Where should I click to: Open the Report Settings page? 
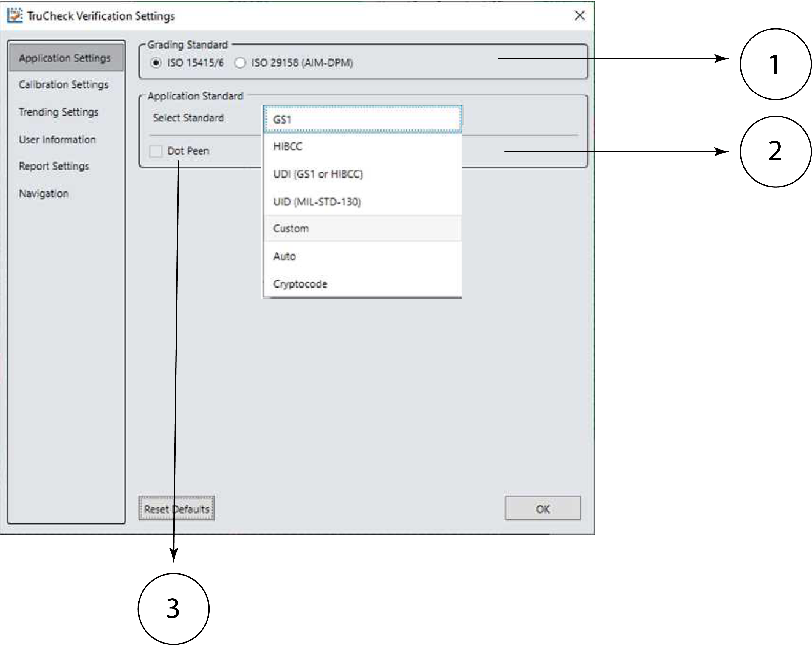(54, 166)
